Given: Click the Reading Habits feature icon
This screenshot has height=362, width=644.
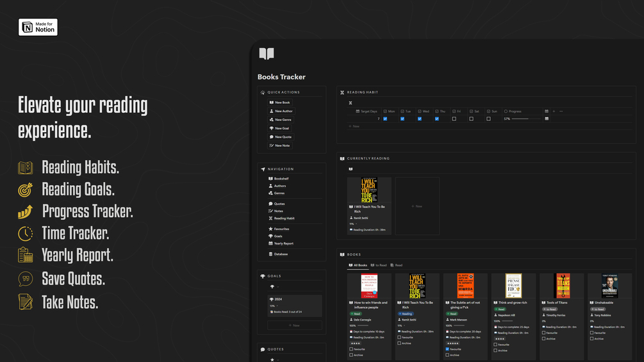Looking at the screenshot, I should (26, 167).
